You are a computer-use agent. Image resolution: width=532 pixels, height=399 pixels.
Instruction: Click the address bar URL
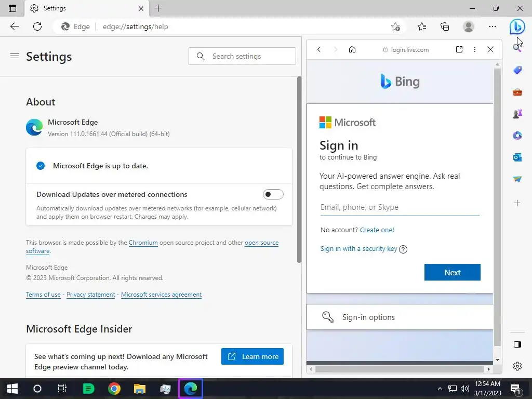point(136,26)
